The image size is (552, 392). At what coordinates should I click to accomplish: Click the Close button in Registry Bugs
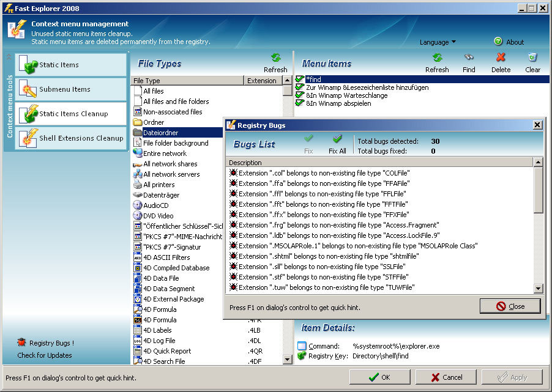pos(510,306)
